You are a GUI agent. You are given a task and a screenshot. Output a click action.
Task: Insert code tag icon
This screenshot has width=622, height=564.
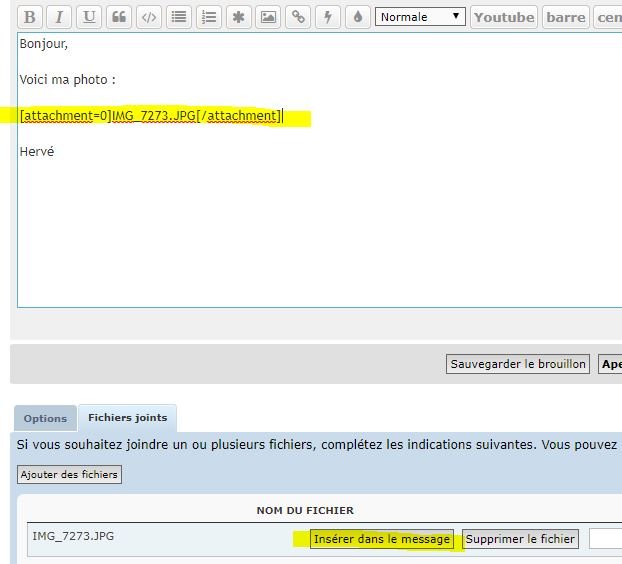pos(149,17)
